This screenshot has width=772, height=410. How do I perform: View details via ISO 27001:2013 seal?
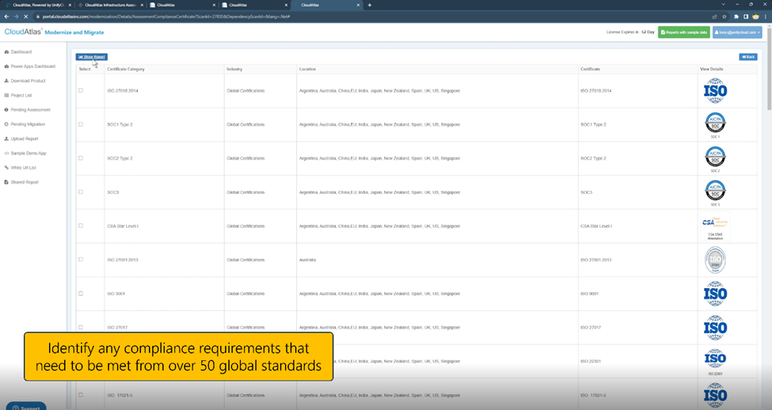(715, 260)
